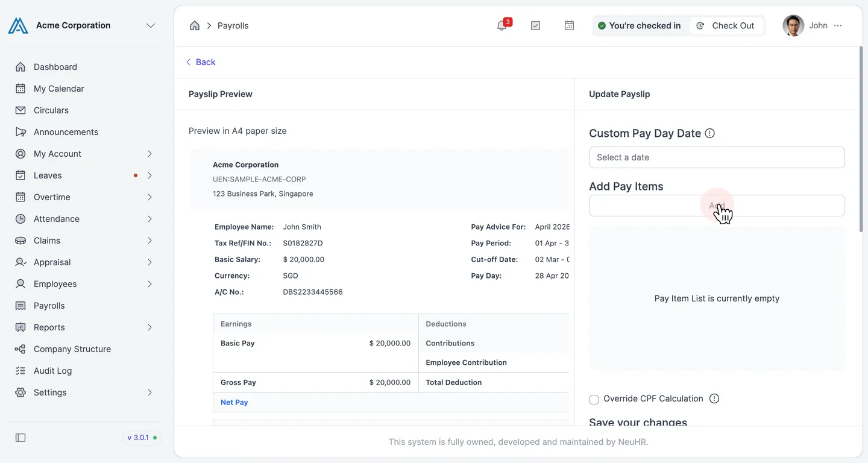This screenshot has width=868, height=463.
Task: Click the info icon next to Override CPF Calculation
Action: pyautogui.click(x=714, y=398)
